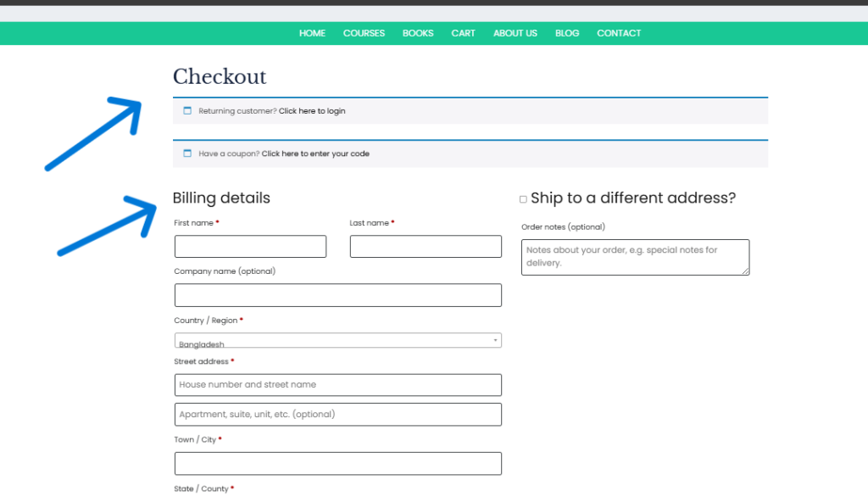Image resolution: width=868 pixels, height=497 pixels.
Task: Click the 'Ship to a different address?' heading text
Action: pos(633,198)
